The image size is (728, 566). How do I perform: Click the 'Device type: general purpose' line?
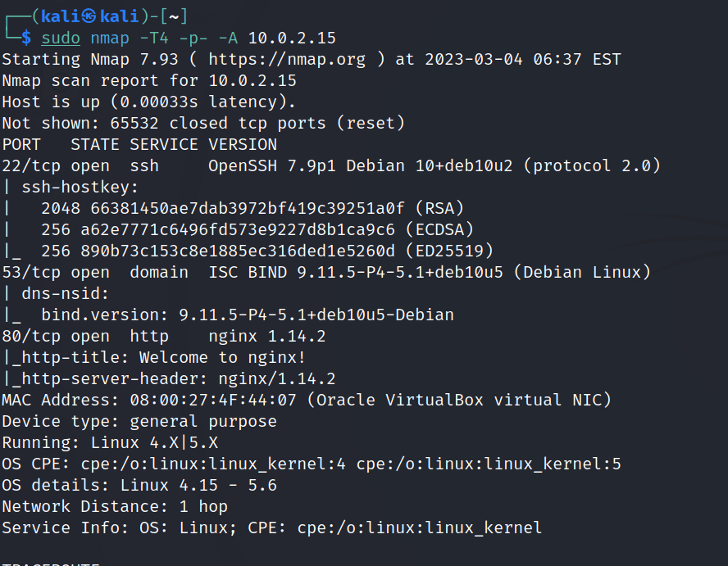point(139,421)
